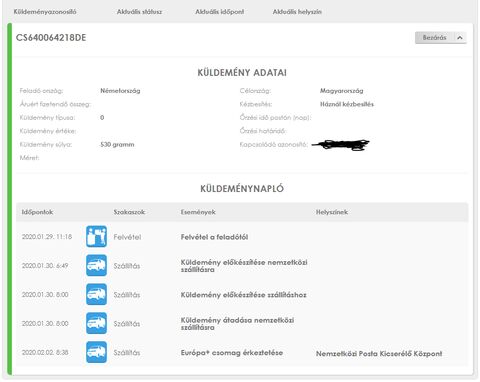The image size is (480, 382).
Task: Click 'Őrzési idő postán (nap):' label
Action: (275, 118)
